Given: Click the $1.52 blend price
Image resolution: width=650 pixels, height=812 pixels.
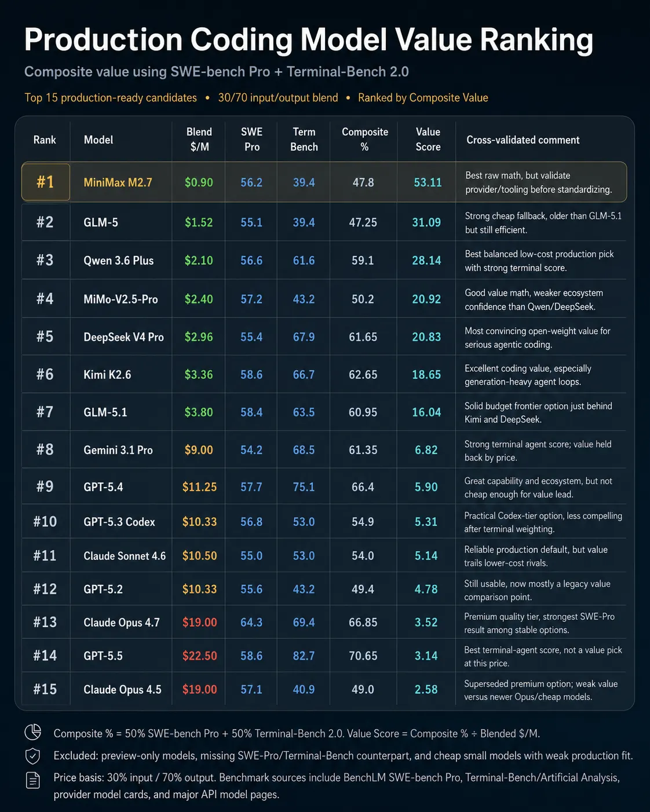Looking at the screenshot, I should pyautogui.click(x=199, y=222).
